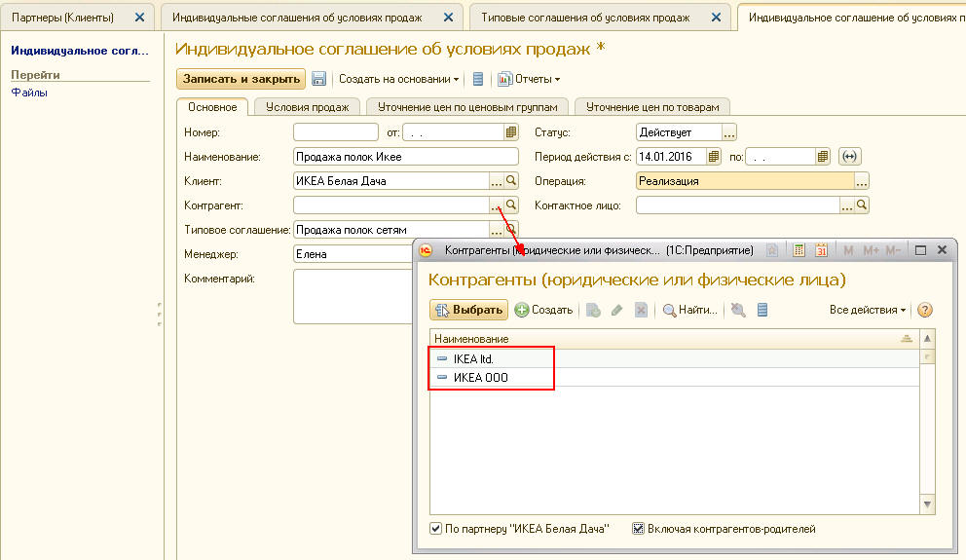Viewport: 966px width, 560px height.
Task: Click the Наименование column header
Action: (x=674, y=339)
